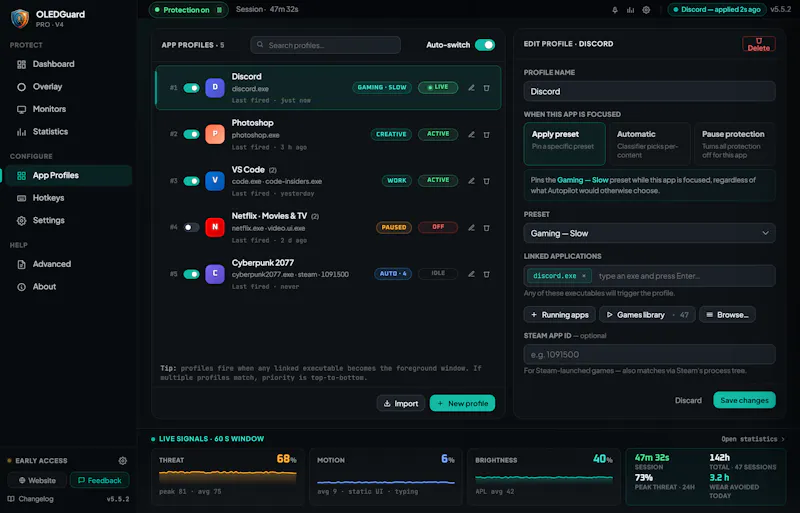Screen dimensions: 800x513
Task: Click the Netflix N app avatar
Action: pos(215,227)
